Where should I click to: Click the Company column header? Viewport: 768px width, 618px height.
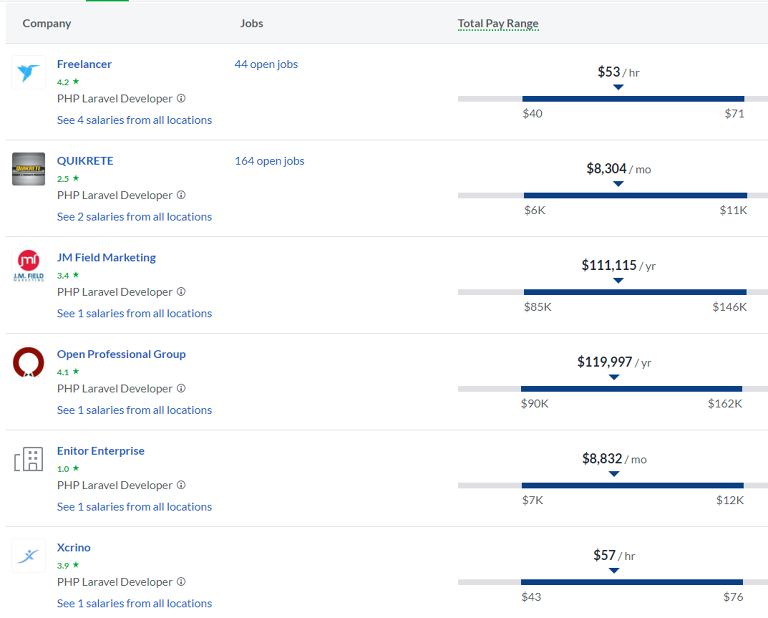tap(47, 24)
